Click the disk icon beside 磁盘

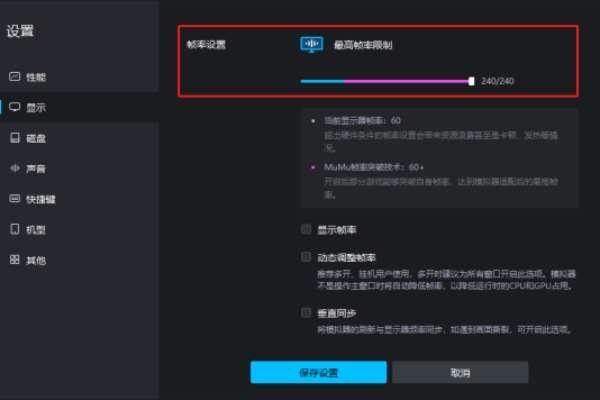click(15, 138)
